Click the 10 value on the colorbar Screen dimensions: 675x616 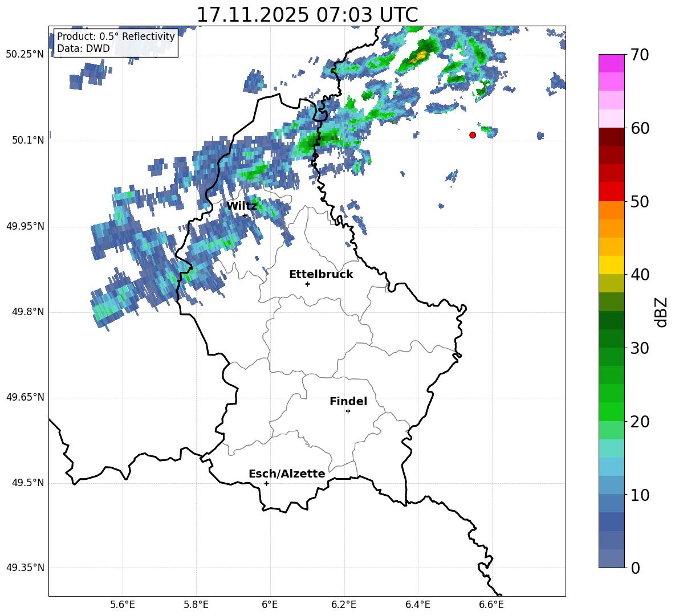[x=640, y=495]
